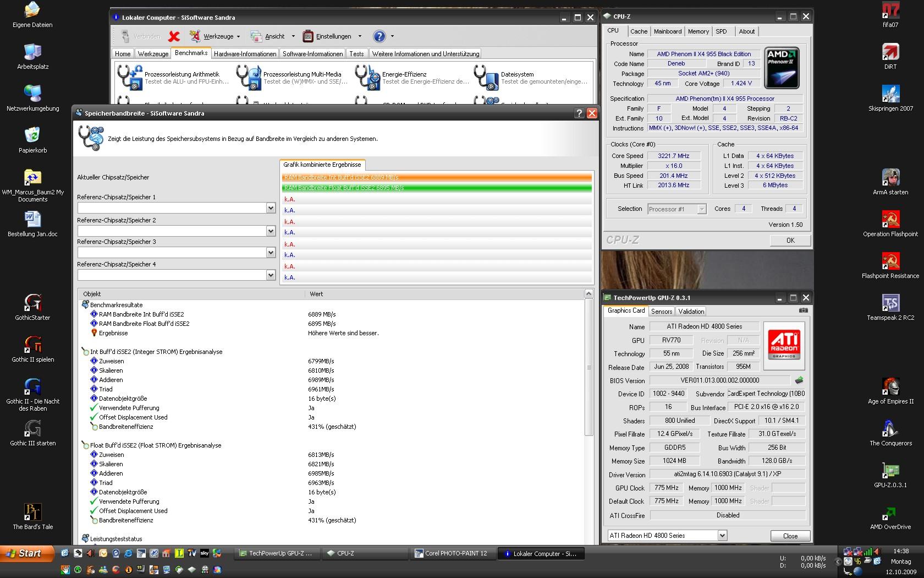
Task: Click GPU-Z screenshot camera icon
Action: point(803,310)
